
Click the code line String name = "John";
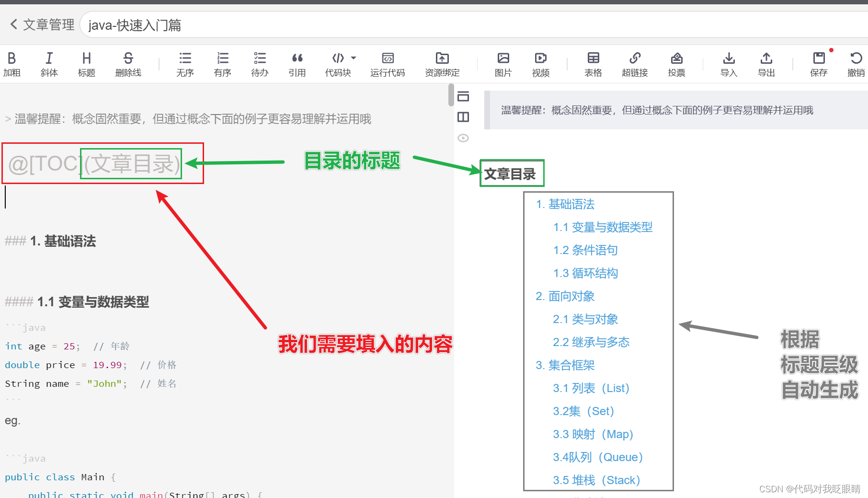[91, 383]
